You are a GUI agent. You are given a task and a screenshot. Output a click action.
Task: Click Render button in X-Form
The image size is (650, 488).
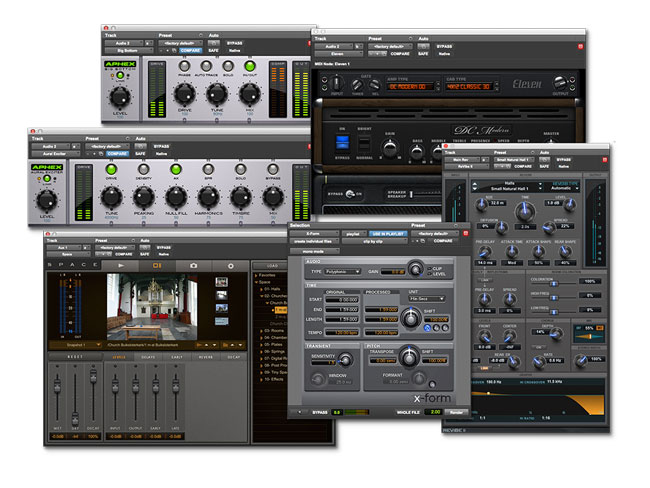456,412
